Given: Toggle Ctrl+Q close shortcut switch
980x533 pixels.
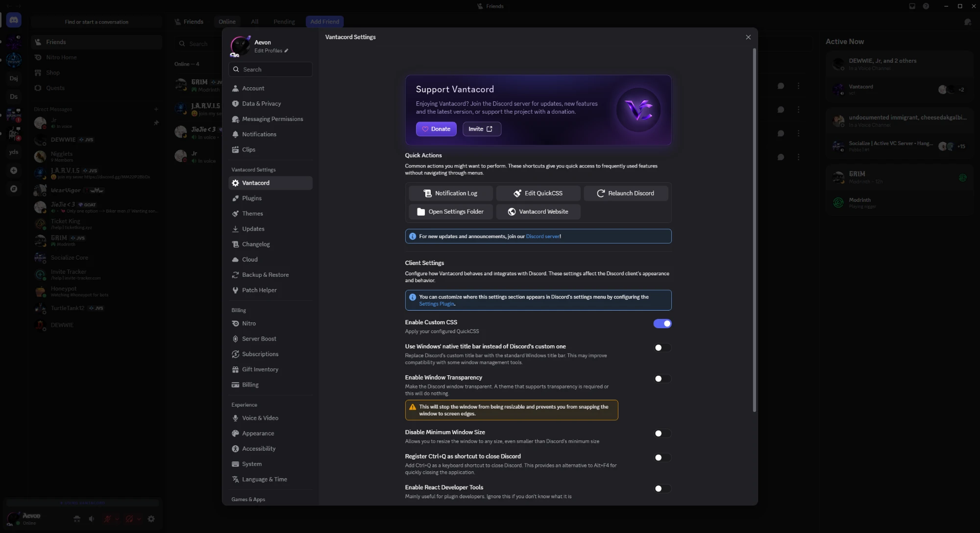Looking at the screenshot, I should pyautogui.click(x=662, y=458).
